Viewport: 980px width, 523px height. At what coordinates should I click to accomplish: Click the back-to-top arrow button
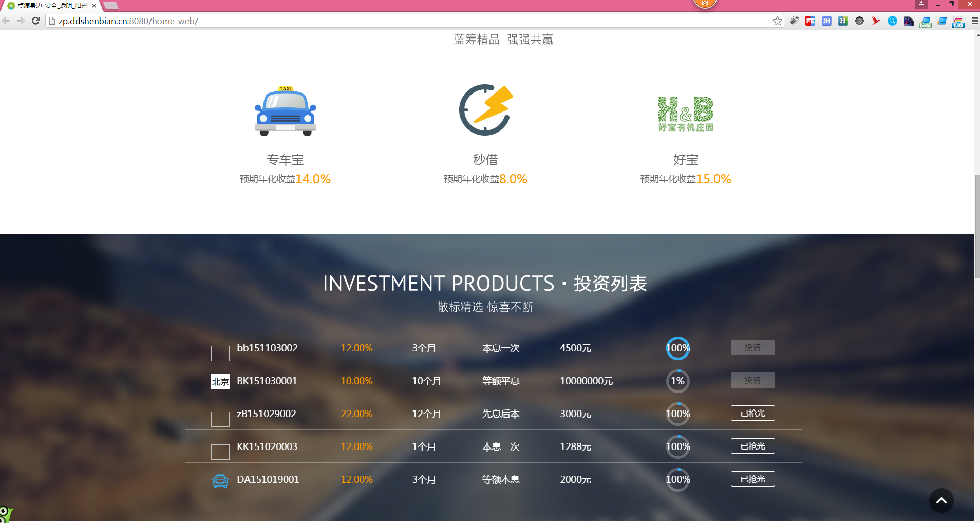click(941, 500)
